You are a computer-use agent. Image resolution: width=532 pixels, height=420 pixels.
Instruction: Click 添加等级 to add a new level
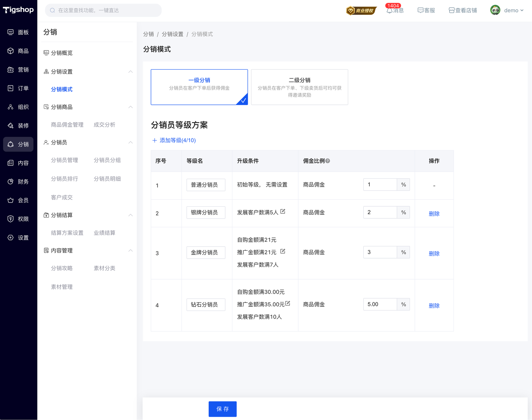click(174, 140)
